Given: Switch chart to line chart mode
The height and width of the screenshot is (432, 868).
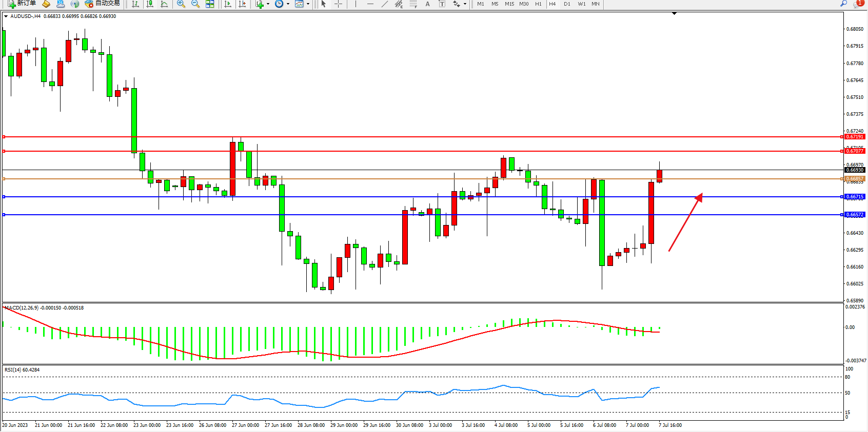Looking at the screenshot, I should (x=164, y=4).
